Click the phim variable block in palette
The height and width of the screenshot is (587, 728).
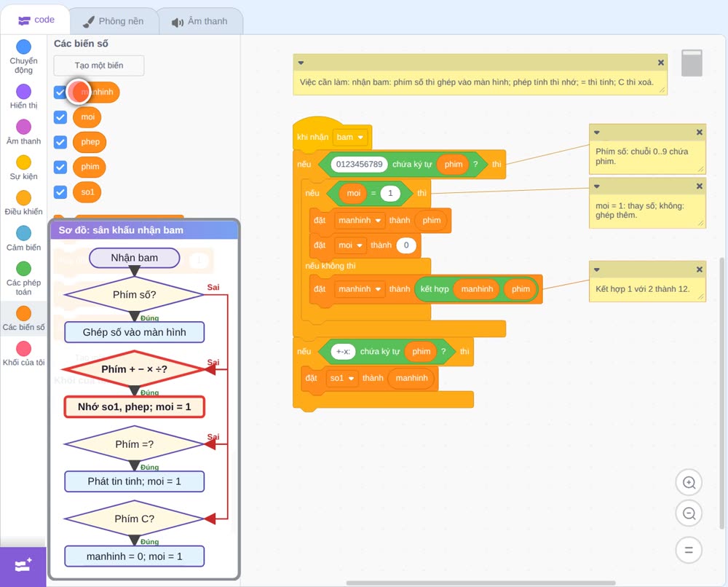[90, 167]
